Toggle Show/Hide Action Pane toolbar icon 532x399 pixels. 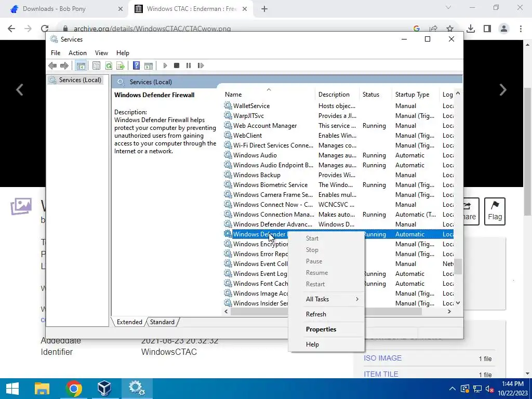coord(149,65)
